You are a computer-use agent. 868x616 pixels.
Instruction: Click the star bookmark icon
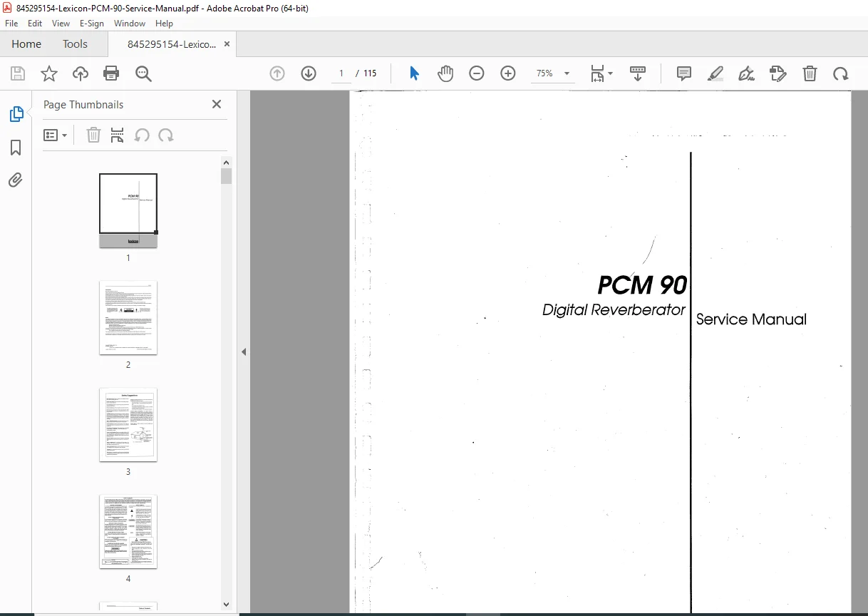(x=48, y=73)
